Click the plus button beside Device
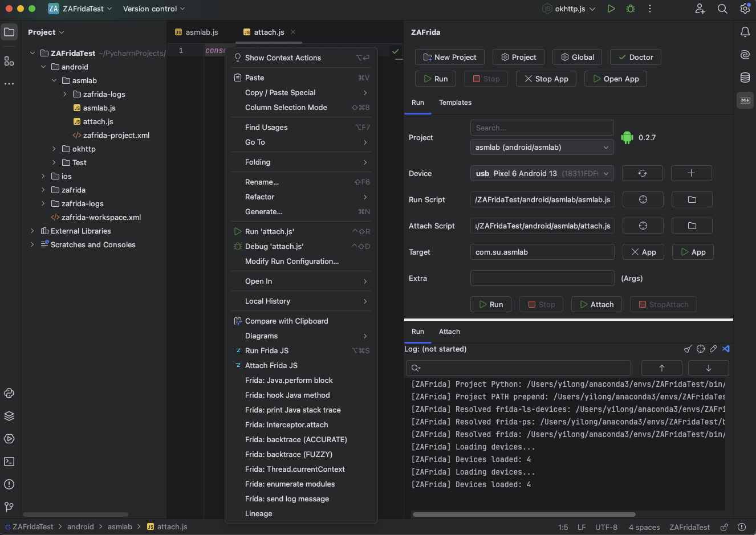Viewport: 756px width, 535px height. tap(692, 173)
